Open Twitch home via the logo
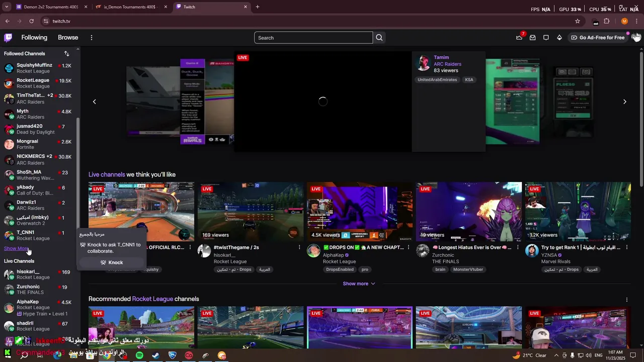Screen dimensions: 644x362 tap(8, 38)
